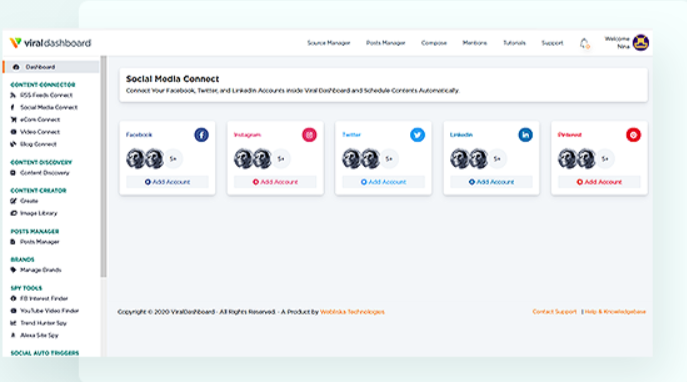Open Source Manager menu
This screenshot has height=382, width=687.
coord(329,43)
